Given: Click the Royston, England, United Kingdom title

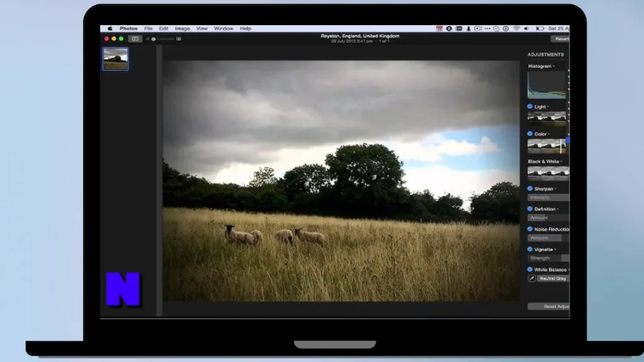Looking at the screenshot, I should (360, 36).
